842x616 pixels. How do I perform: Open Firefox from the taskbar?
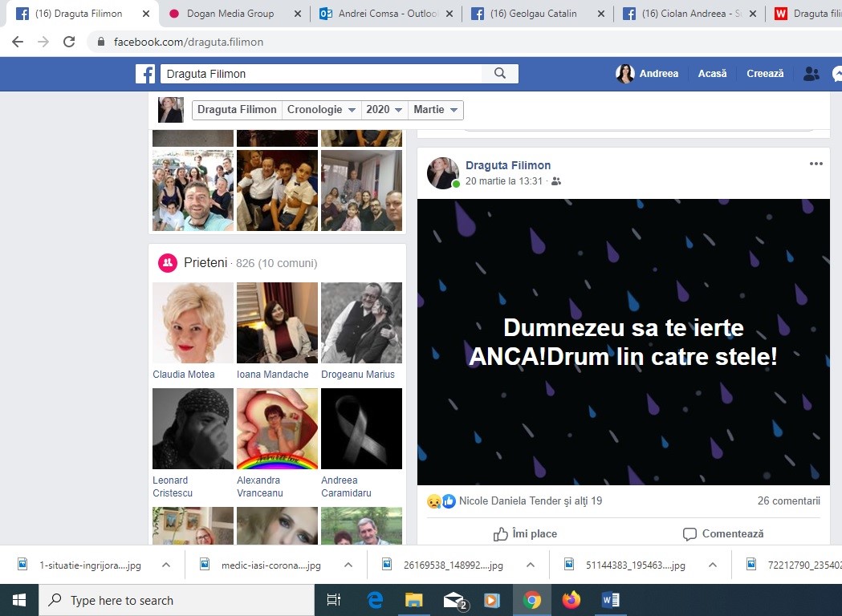tap(571, 600)
